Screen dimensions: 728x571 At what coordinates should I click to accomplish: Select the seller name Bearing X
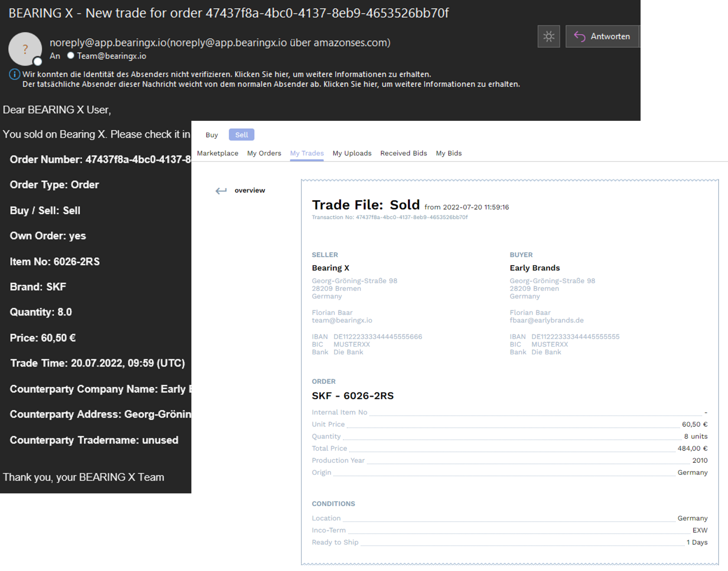point(331,268)
